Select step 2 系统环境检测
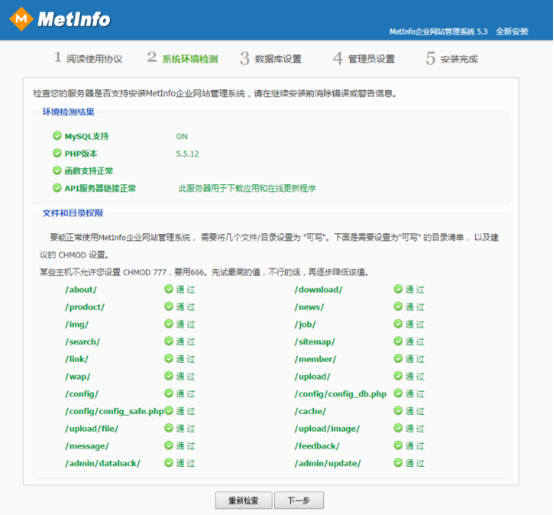 pyautogui.click(x=182, y=58)
